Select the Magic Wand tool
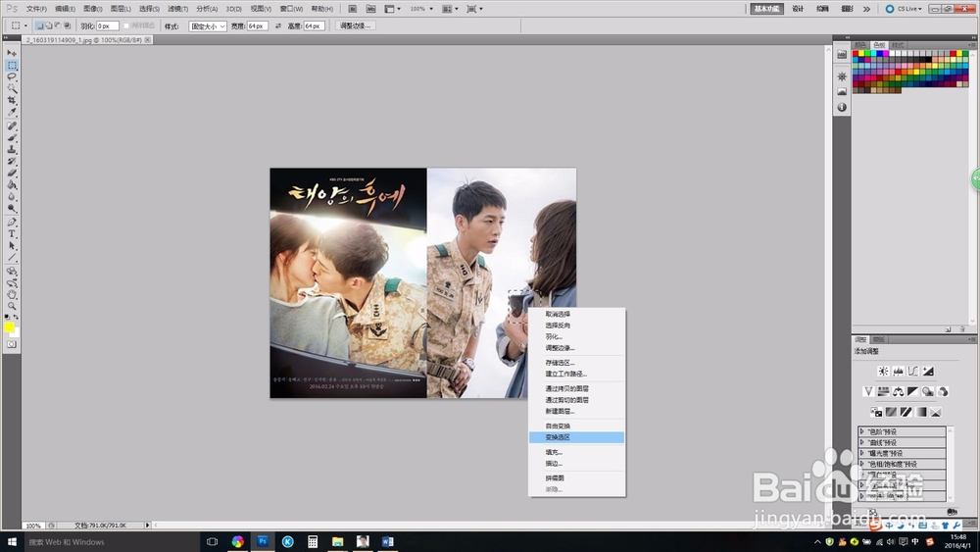Image resolution: width=980 pixels, height=552 pixels. 12,89
